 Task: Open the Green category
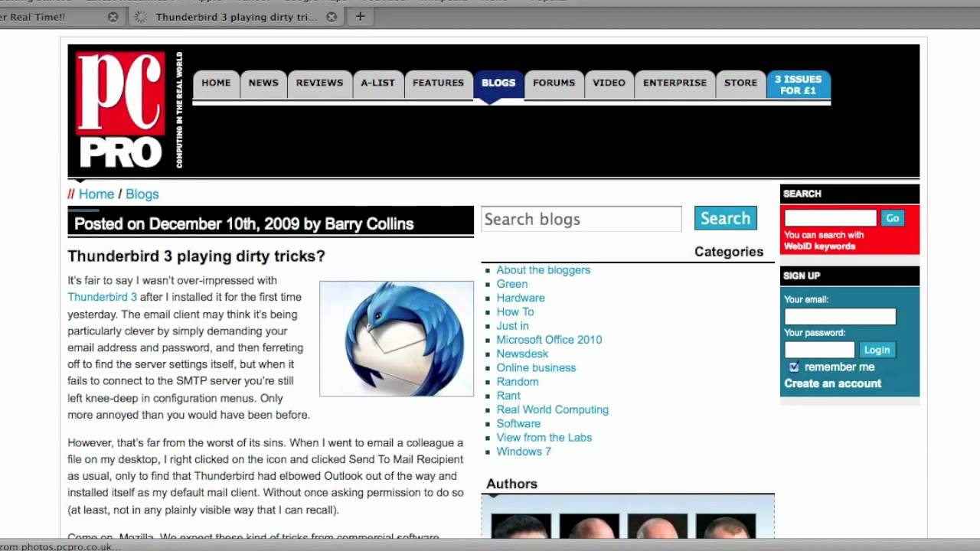(x=512, y=284)
